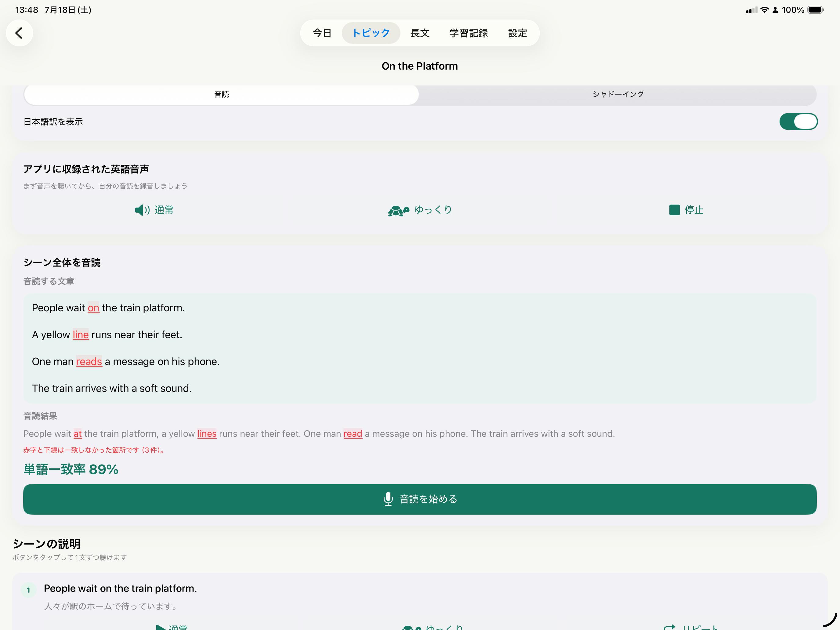Screen dimensions: 840x630
Task: Open the 今日 tab
Action: [x=322, y=33]
